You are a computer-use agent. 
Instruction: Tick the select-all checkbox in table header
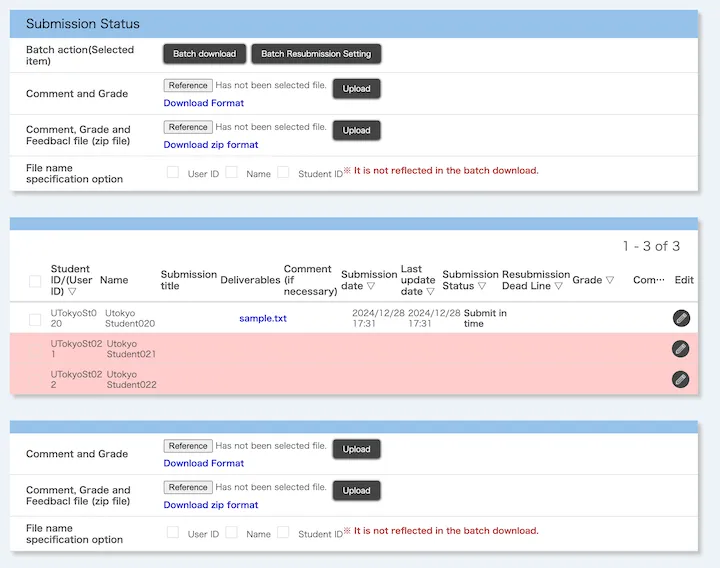(x=35, y=281)
